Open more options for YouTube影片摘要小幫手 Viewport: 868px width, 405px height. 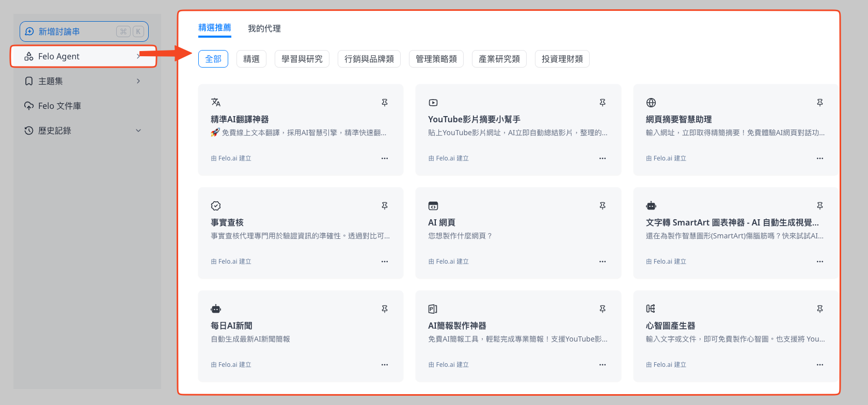(603, 158)
